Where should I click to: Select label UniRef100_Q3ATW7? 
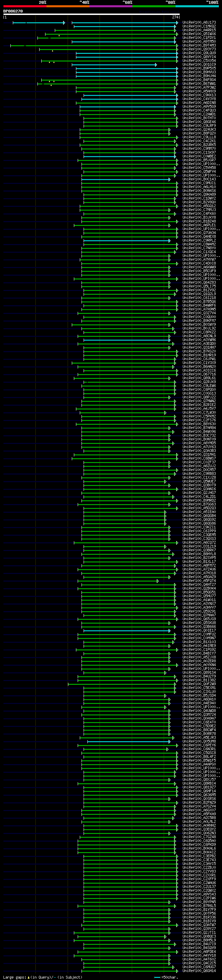tap(199, 925)
